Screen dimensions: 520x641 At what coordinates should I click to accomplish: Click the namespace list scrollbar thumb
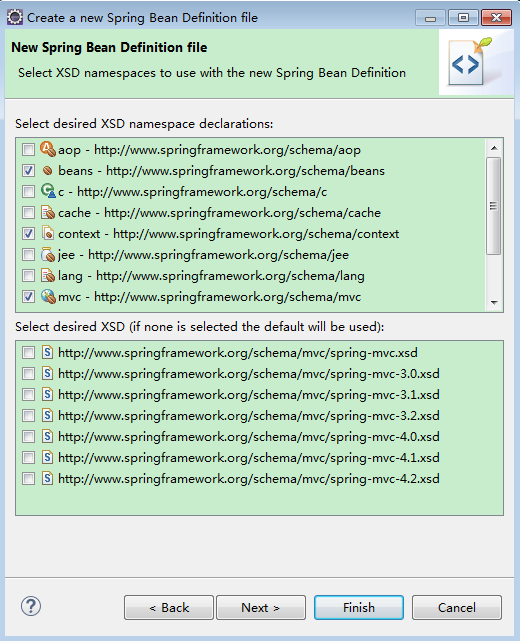tap(494, 206)
